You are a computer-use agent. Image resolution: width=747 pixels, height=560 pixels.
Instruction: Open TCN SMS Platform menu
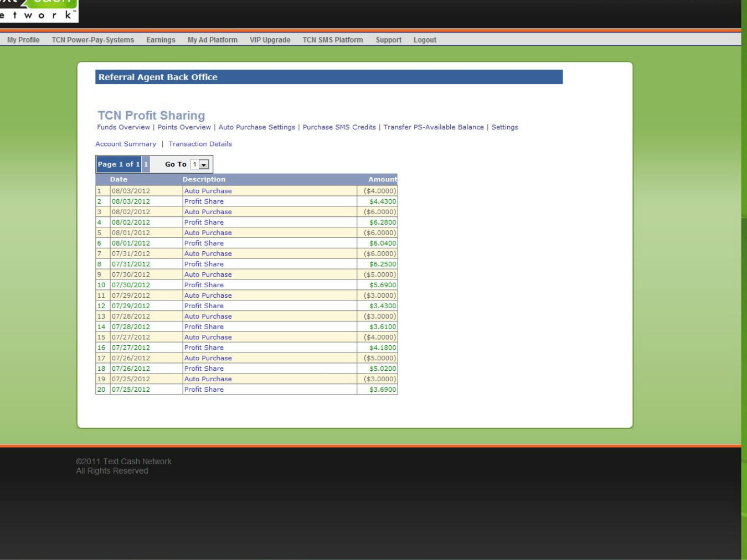(x=333, y=40)
